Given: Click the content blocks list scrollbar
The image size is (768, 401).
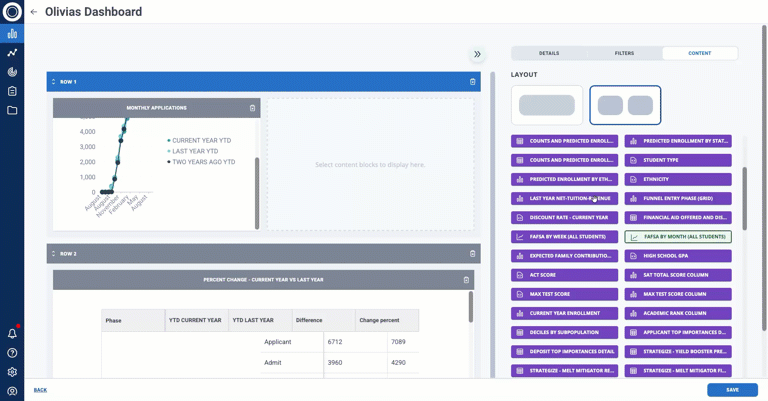Looking at the screenshot, I should pyautogui.click(x=744, y=198).
